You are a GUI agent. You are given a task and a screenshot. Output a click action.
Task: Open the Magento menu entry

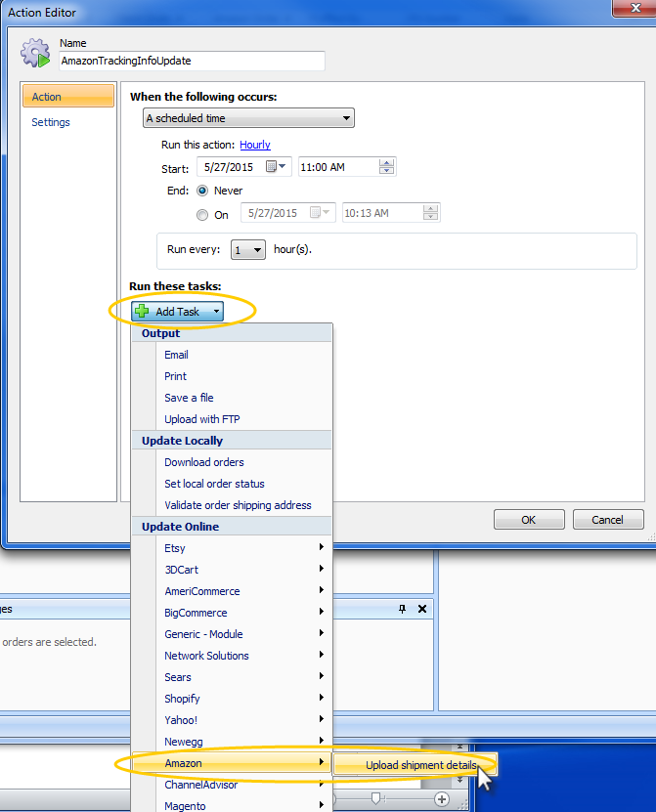click(232, 806)
